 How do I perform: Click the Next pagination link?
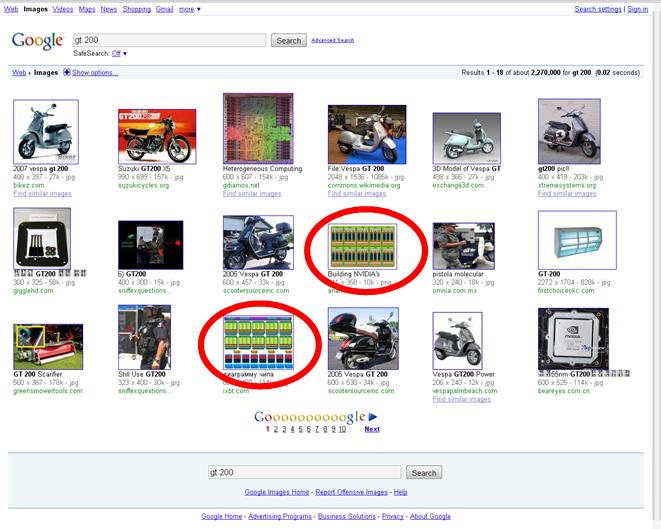[372, 429]
